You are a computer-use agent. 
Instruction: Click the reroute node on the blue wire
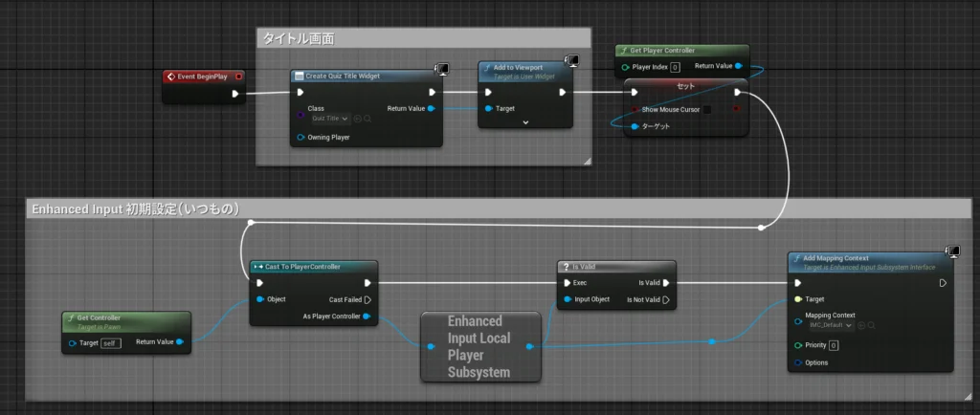tap(711, 340)
